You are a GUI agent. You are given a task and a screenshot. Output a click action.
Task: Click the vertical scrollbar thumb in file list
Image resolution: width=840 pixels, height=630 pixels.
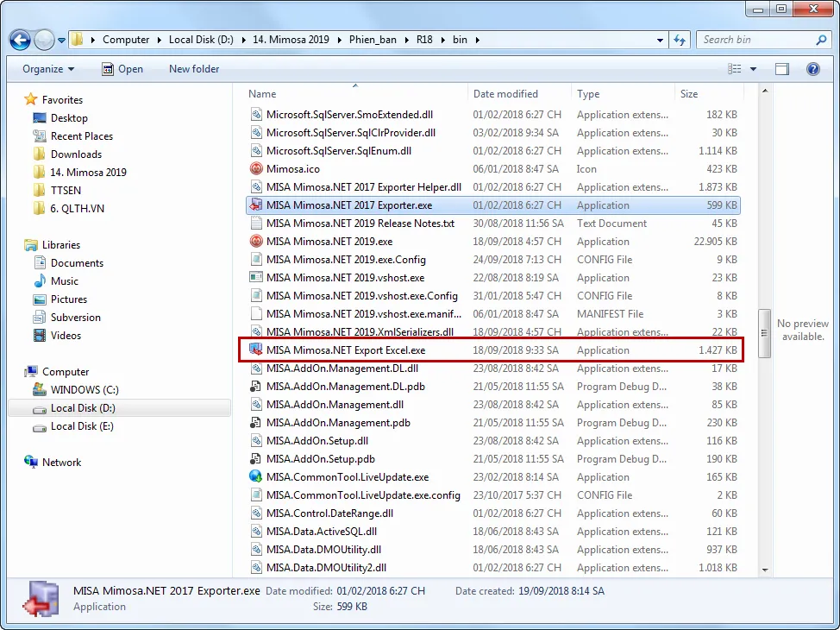coord(764,332)
